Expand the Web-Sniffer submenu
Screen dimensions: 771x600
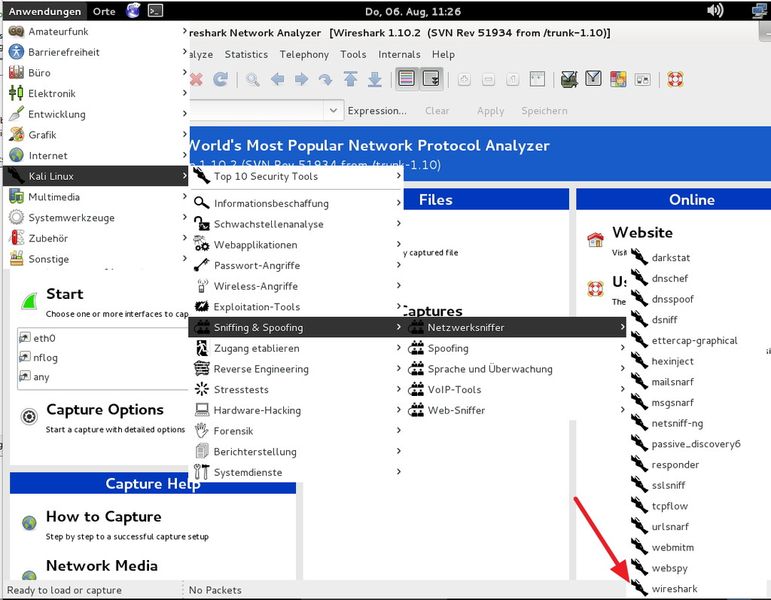(x=516, y=410)
